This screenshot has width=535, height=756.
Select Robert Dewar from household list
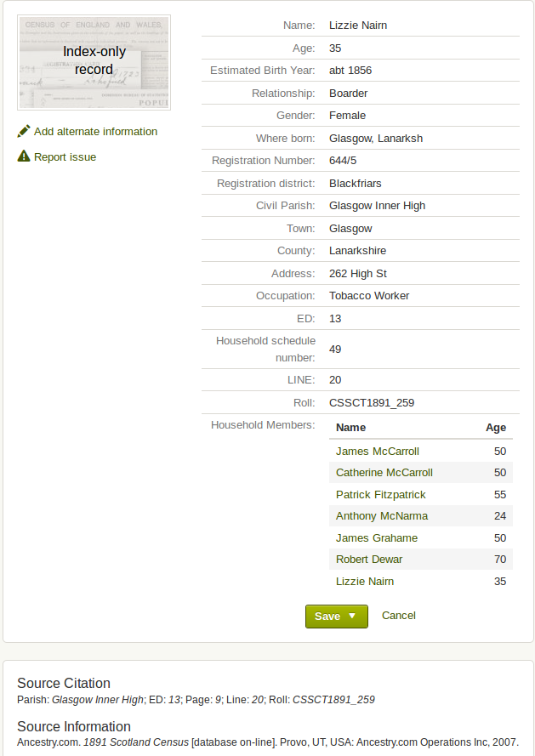coord(369,560)
